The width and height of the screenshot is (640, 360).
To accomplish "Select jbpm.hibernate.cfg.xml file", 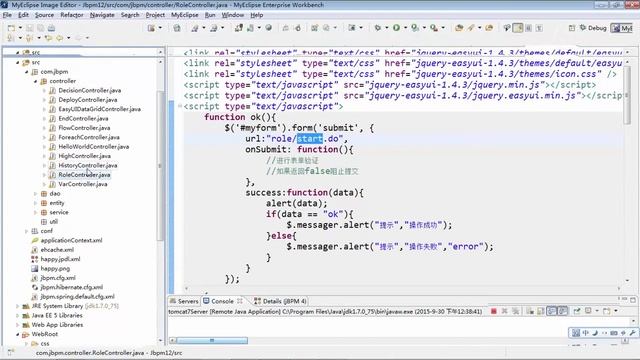I will pyautogui.click(x=72, y=287).
